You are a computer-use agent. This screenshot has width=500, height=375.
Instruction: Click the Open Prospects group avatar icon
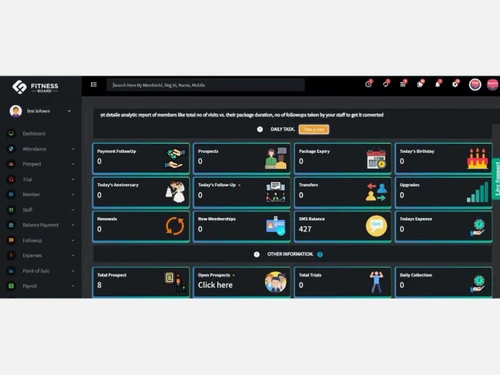coord(276,282)
